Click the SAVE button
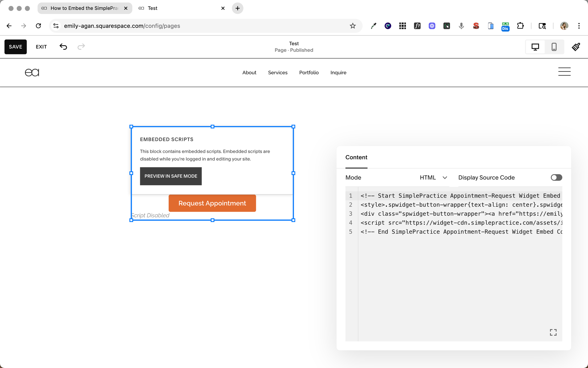588x368 pixels. click(x=16, y=47)
